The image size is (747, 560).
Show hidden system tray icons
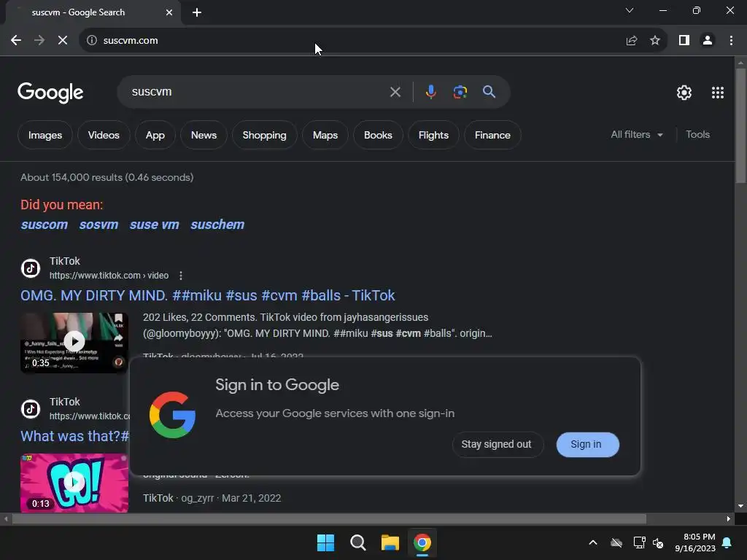click(x=593, y=542)
